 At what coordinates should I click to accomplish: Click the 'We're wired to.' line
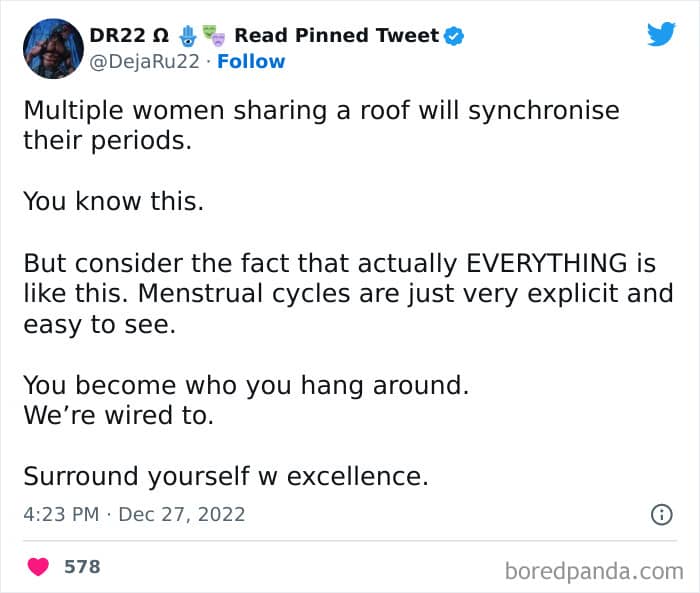pos(118,415)
